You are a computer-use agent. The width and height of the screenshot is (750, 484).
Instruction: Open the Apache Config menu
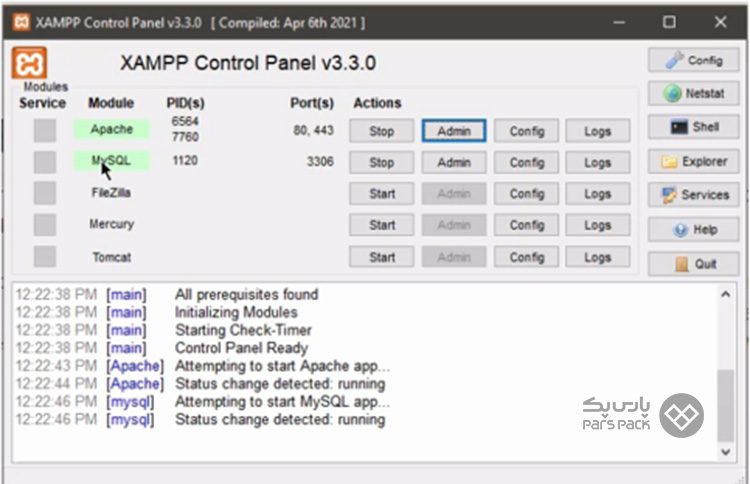click(527, 131)
